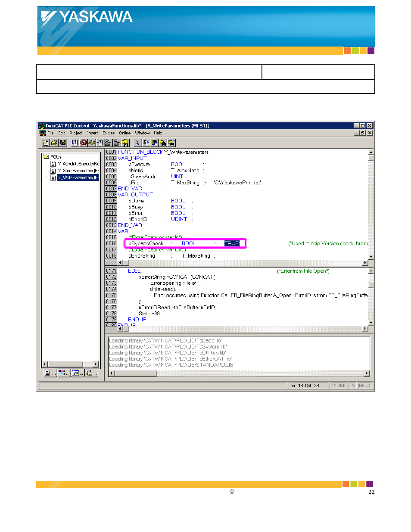Image resolution: width=411 pixels, height=532 pixels.
Task: Click the TwinCAT application icon in title bar
Action: point(42,126)
